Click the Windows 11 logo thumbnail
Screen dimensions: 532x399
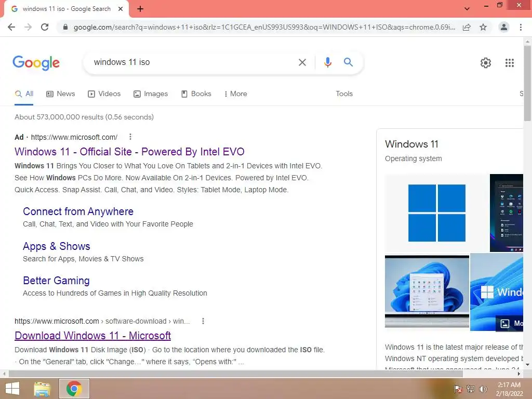pyautogui.click(x=436, y=212)
